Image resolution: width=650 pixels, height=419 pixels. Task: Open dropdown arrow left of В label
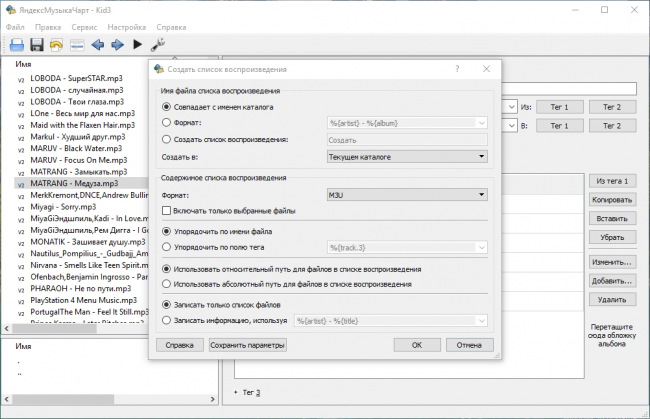[x=511, y=126]
